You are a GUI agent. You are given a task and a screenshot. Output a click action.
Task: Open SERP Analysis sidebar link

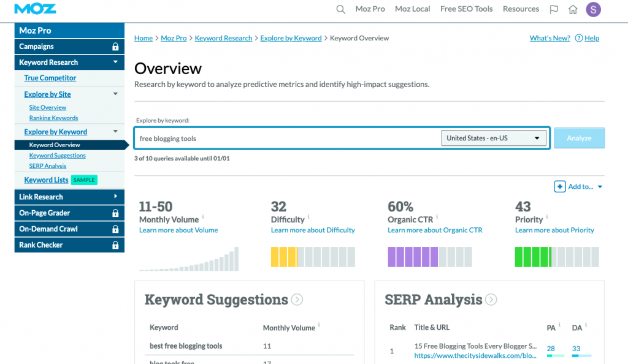[x=48, y=165]
